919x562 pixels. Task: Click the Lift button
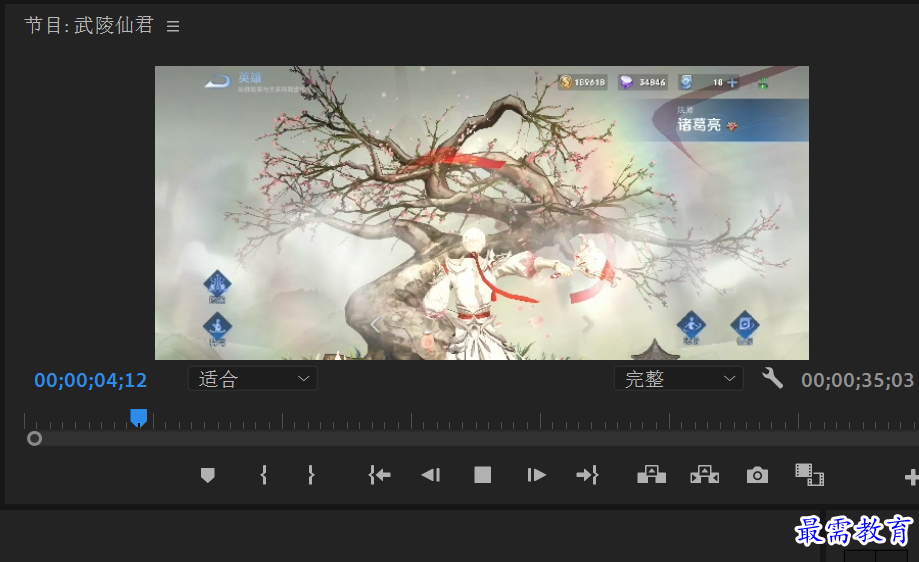point(652,474)
